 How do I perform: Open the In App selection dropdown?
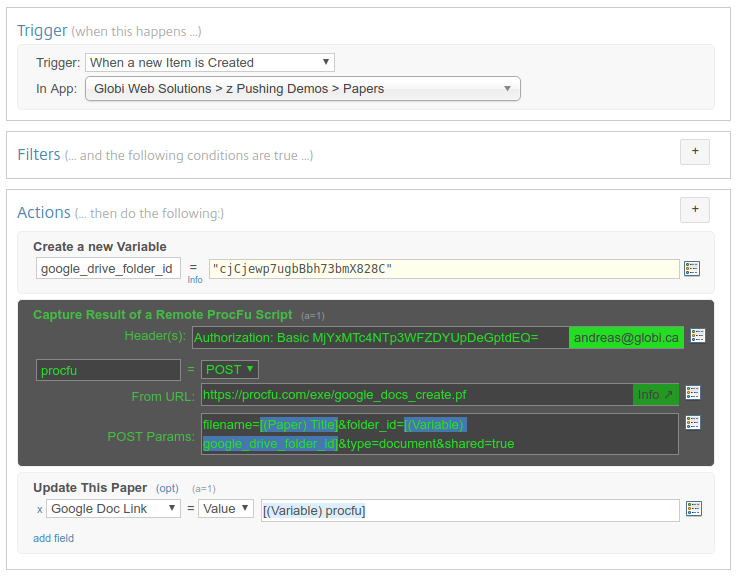(x=303, y=88)
